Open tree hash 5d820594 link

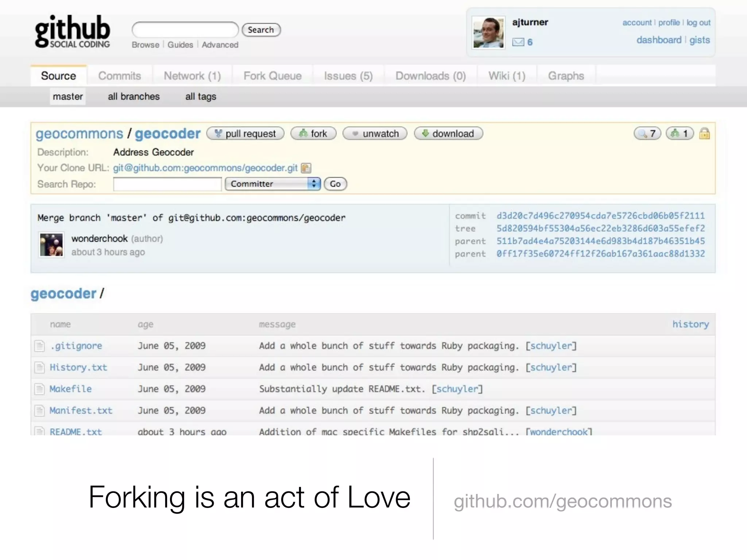[601, 229]
